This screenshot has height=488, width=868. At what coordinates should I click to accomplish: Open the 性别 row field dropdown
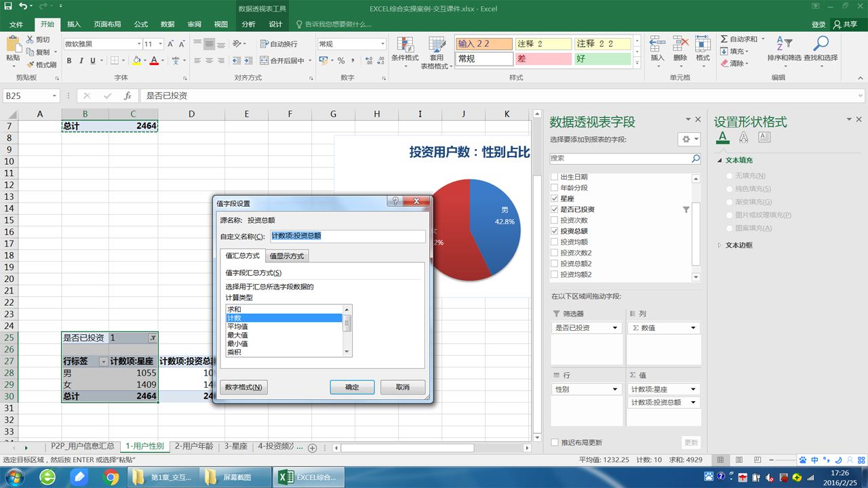(x=615, y=389)
